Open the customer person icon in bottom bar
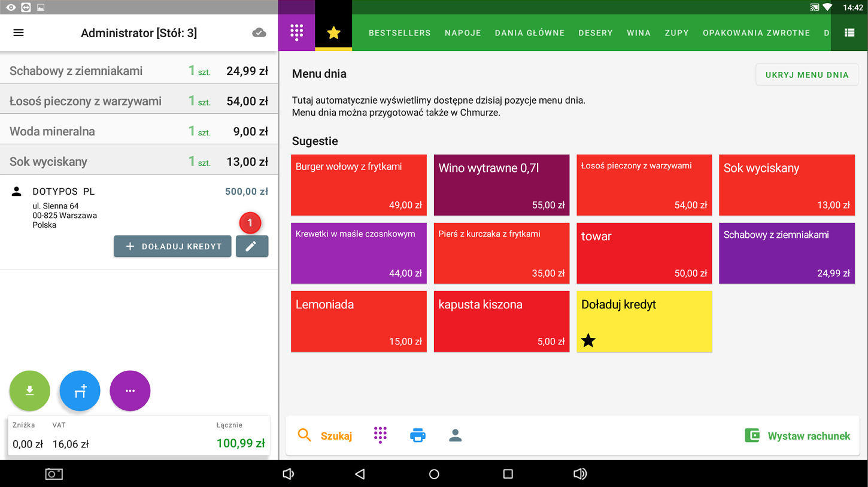This screenshot has height=487, width=868. pos(455,435)
